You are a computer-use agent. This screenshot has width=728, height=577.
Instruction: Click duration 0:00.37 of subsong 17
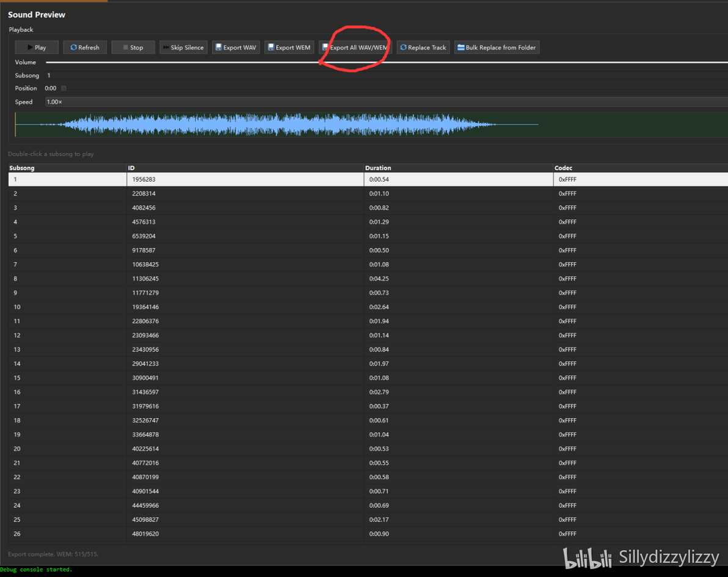(x=379, y=406)
